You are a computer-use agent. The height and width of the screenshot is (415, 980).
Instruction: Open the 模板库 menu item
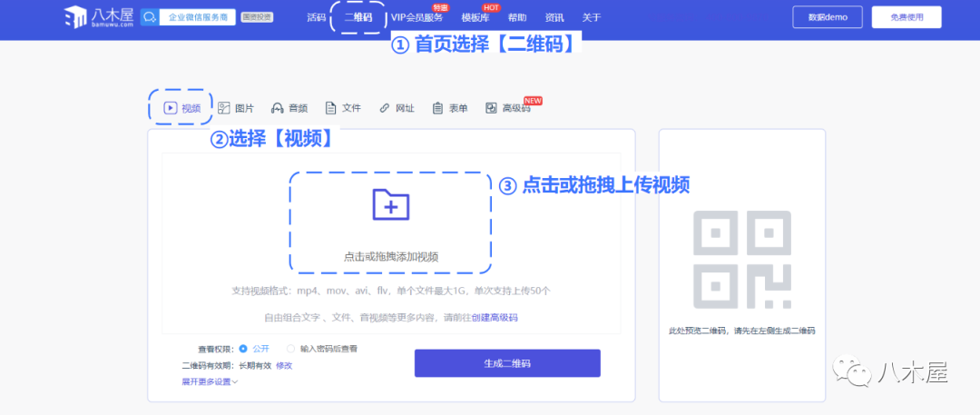coord(475,17)
